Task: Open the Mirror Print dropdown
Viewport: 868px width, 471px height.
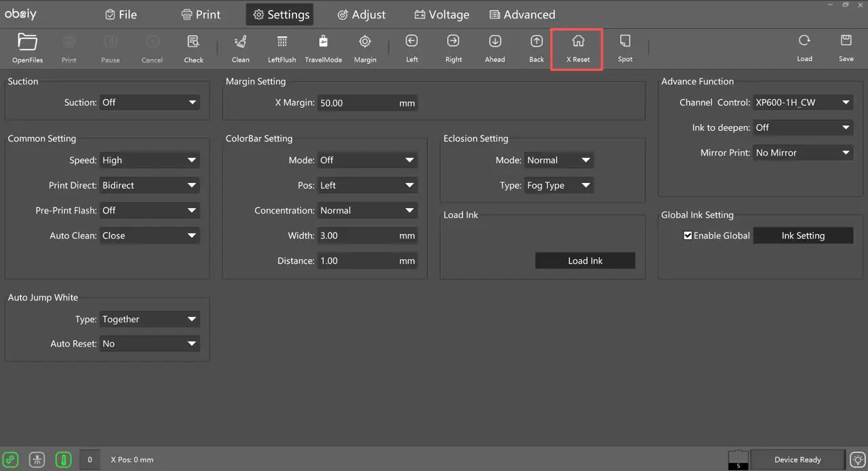Action: (x=803, y=153)
